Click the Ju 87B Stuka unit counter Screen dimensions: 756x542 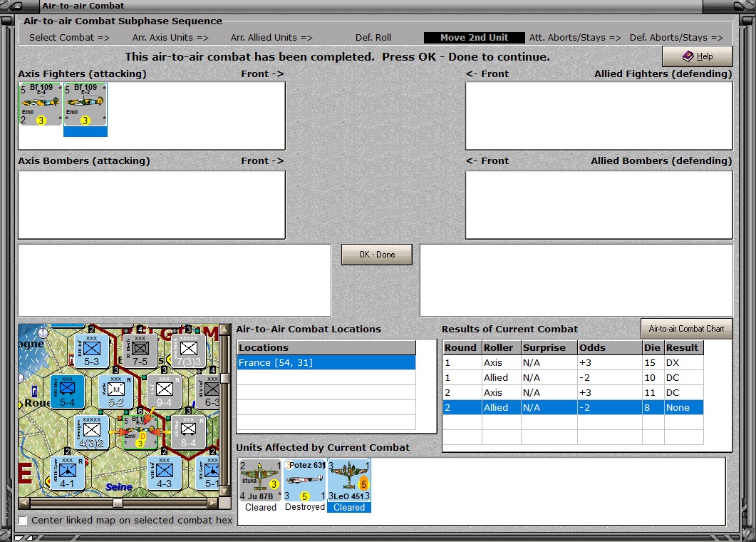pos(260,481)
